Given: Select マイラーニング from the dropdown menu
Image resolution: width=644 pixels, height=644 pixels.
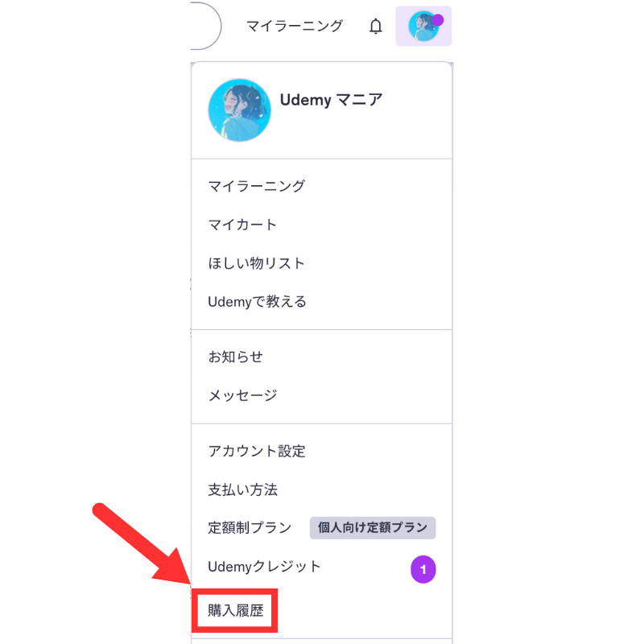Looking at the screenshot, I should 257,186.
